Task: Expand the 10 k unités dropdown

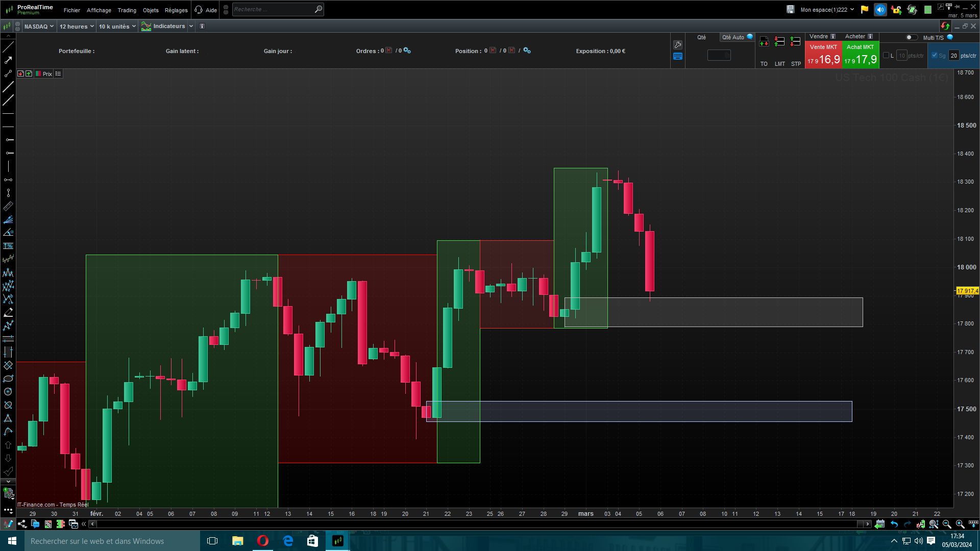Action: coord(117,27)
